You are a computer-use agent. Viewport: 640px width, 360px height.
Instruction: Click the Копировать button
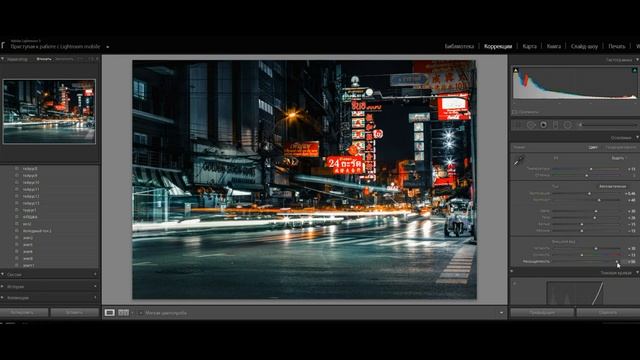click(x=24, y=313)
